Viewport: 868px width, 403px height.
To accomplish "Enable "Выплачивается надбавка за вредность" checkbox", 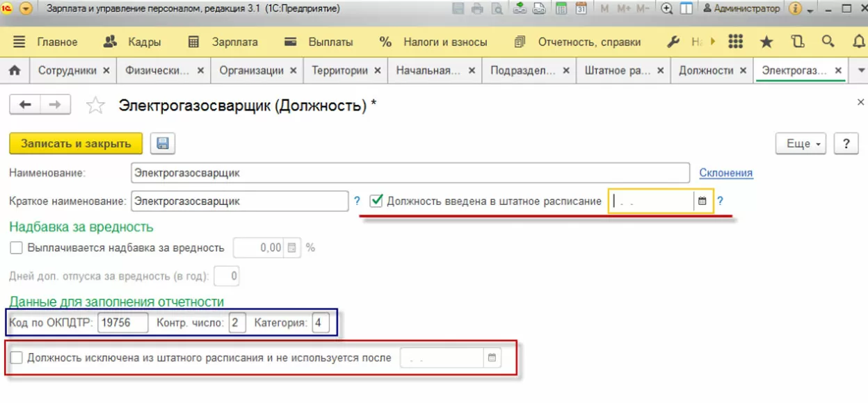I will click(16, 247).
